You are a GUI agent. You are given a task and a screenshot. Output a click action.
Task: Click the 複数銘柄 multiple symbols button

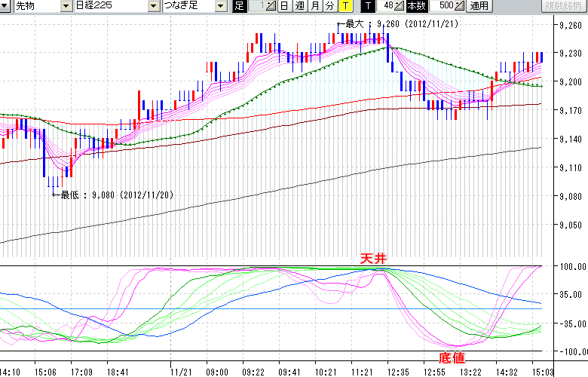coord(564,6)
